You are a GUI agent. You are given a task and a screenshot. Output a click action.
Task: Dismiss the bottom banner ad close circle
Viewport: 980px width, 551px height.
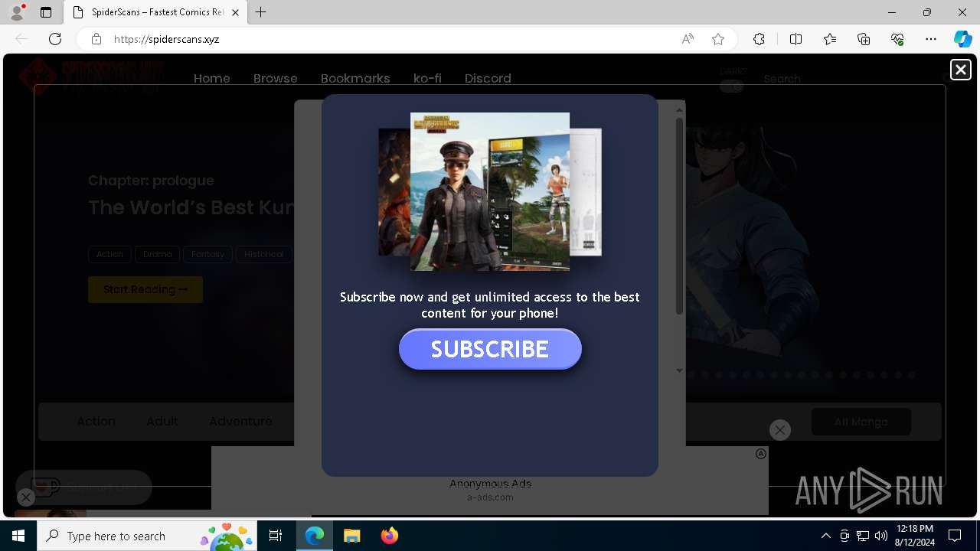point(779,430)
